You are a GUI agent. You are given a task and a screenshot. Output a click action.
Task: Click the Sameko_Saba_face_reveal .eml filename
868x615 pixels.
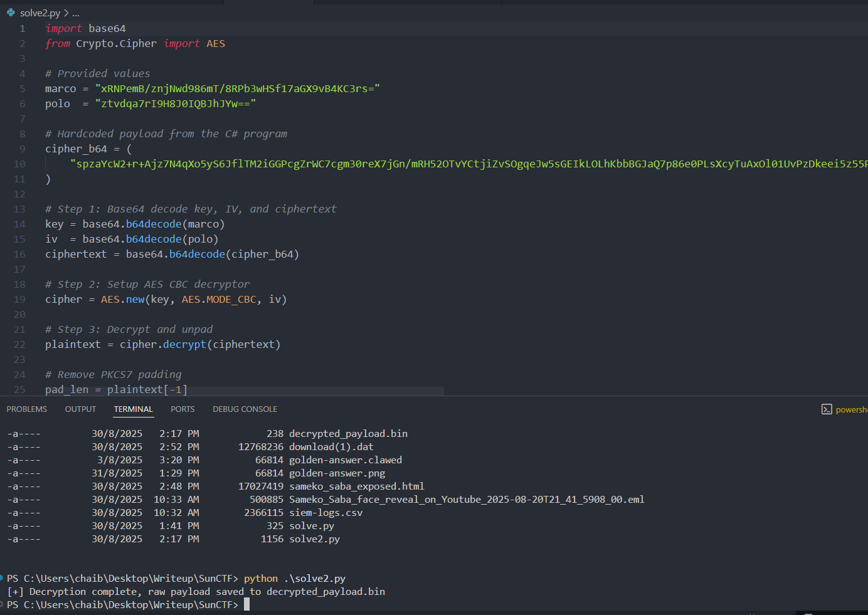pyautogui.click(x=467, y=500)
